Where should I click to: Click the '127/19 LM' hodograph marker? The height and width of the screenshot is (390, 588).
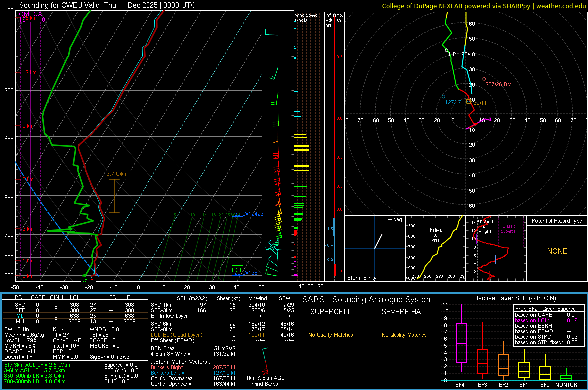point(457,102)
